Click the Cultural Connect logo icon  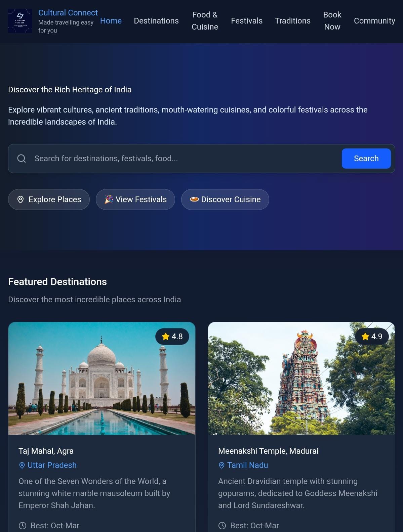(20, 21)
